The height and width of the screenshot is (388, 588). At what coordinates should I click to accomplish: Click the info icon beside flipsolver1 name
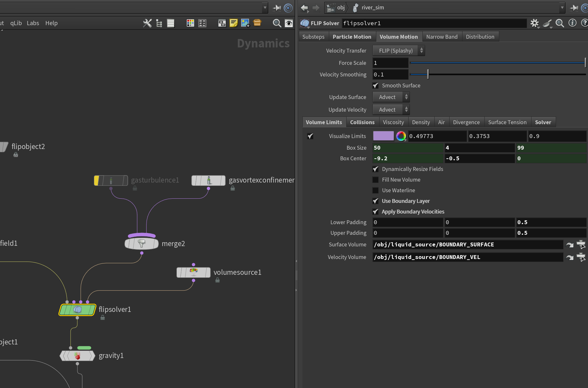pos(573,23)
